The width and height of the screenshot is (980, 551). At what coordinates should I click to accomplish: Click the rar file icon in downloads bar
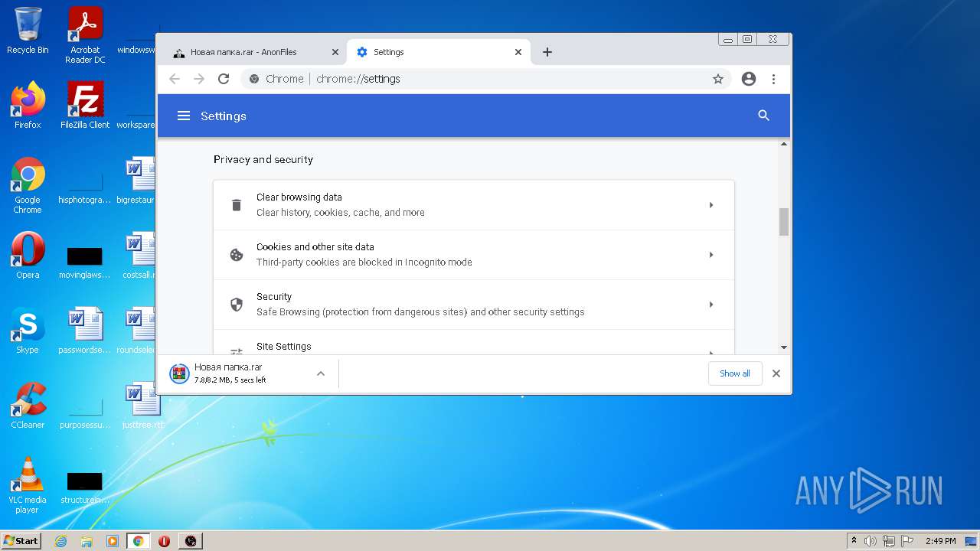coord(179,373)
